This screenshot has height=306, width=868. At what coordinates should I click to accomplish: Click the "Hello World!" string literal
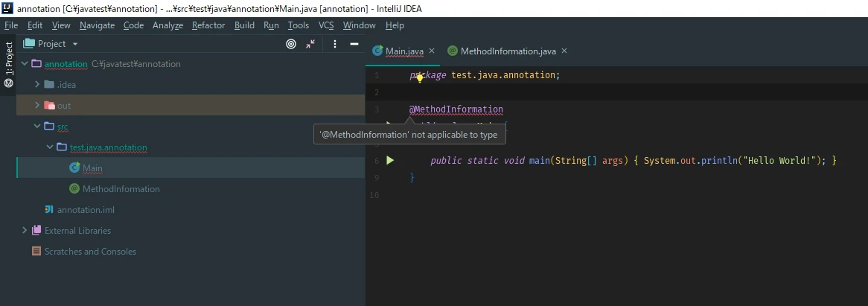click(781, 161)
